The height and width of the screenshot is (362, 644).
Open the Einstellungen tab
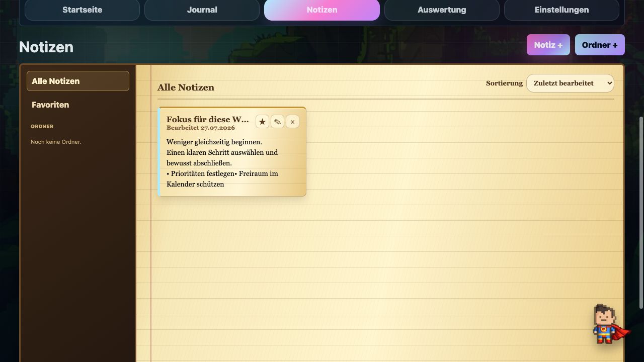tap(561, 10)
